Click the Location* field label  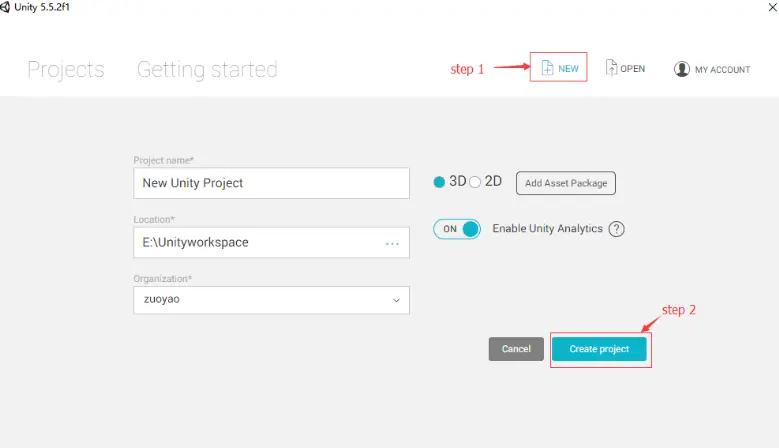pos(154,220)
